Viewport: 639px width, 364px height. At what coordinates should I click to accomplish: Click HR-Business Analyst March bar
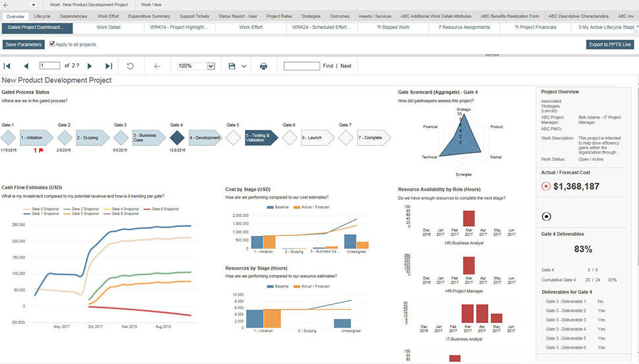point(469,218)
